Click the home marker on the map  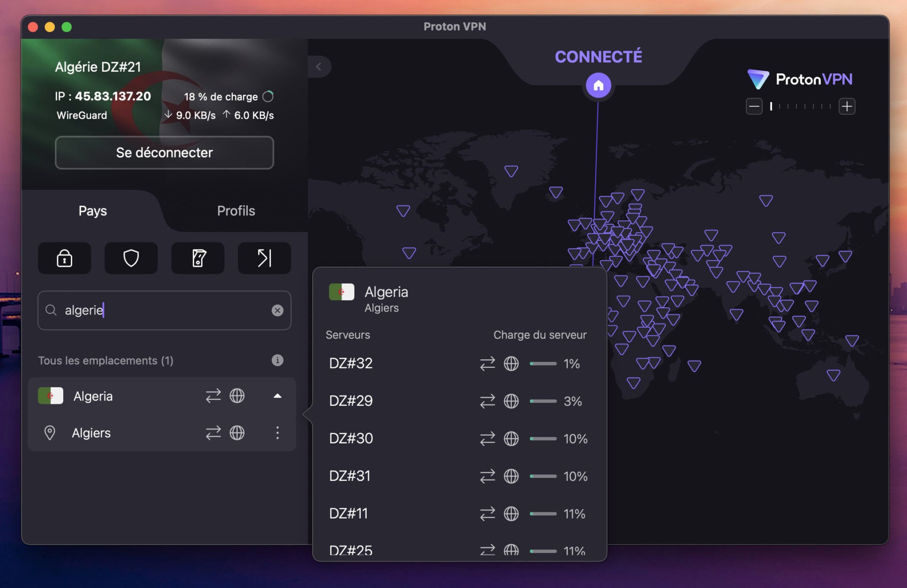click(x=599, y=85)
